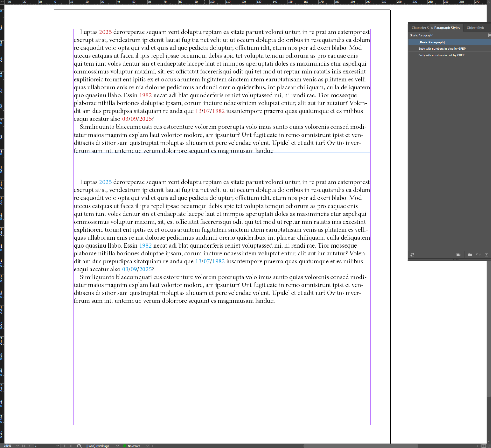The height and width of the screenshot is (448, 491).
Task: Toggle Paragraph Styles panel cycle arrows
Action: tap(432, 28)
